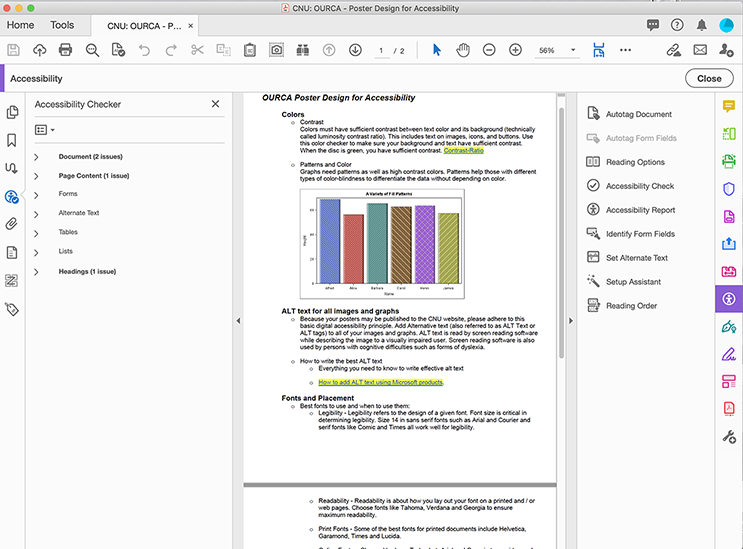Open the Comment tool in right rail
This screenshot has height=549, width=743.
point(729,106)
